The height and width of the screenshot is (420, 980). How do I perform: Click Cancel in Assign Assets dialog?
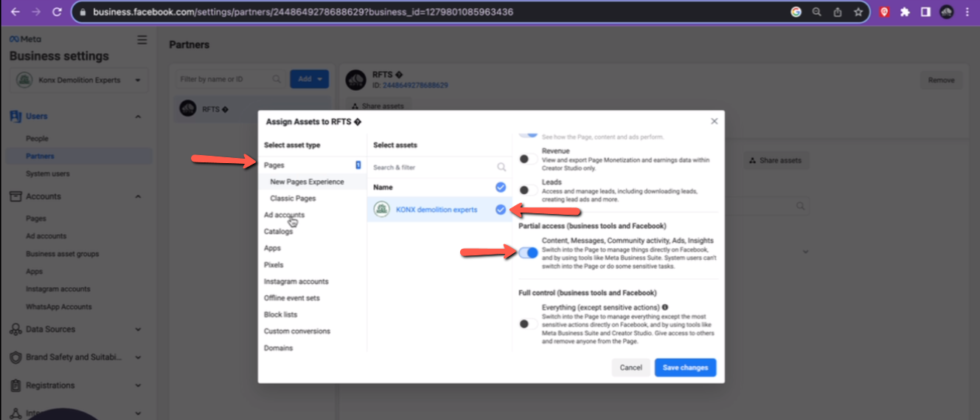pyautogui.click(x=630, y=368)
